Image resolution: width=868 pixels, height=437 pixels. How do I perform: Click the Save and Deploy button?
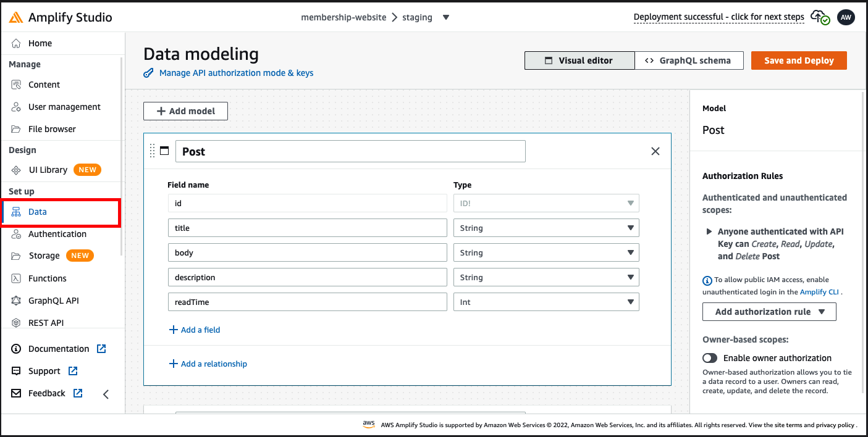[799, 60]
